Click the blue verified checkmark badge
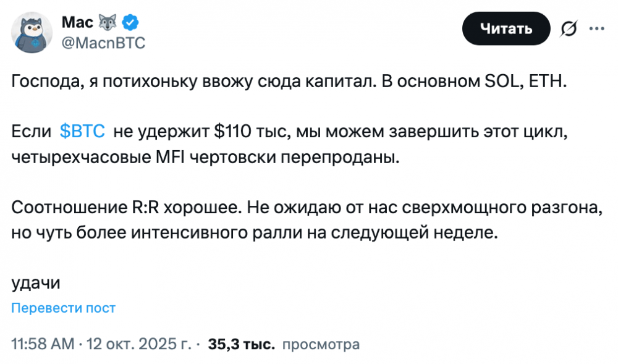The image size is (618, 364). pyautogui.click(x=131, y=23)
